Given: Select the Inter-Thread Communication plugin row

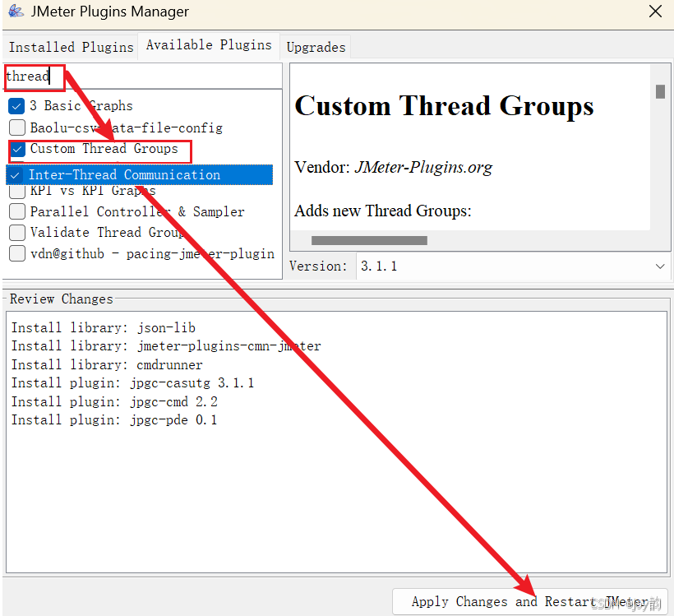Looking at the screenshot, I should point(140,175).
